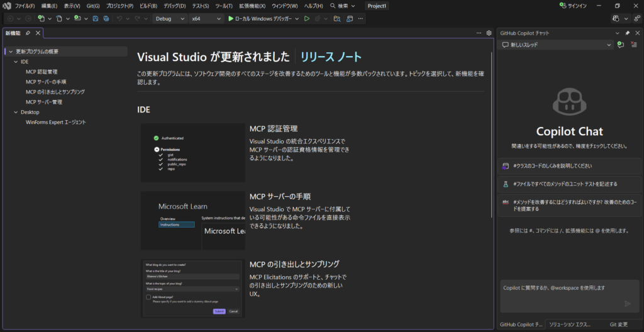
Task: Open the x64 platform dropdown
Action: point(206,19)
